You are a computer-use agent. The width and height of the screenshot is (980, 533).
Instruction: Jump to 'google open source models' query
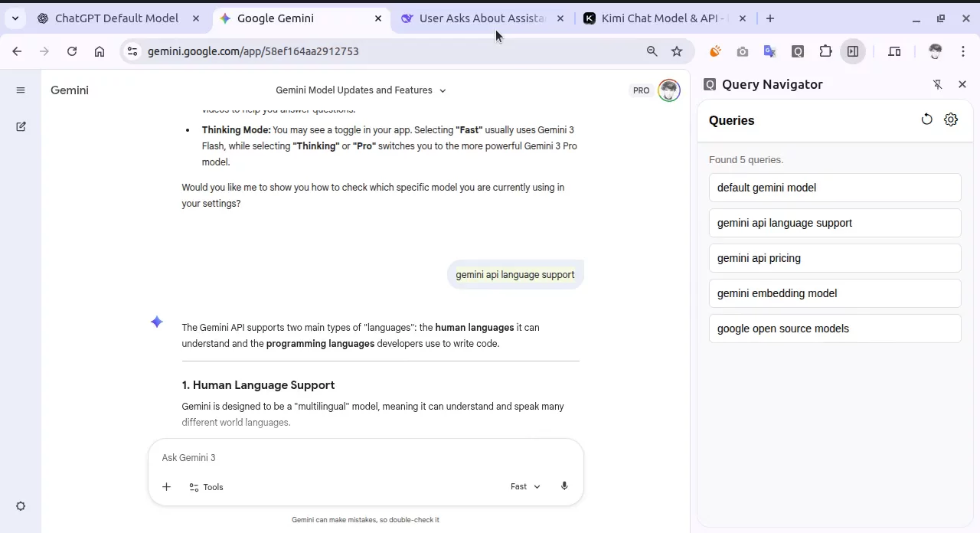point(835,329)
